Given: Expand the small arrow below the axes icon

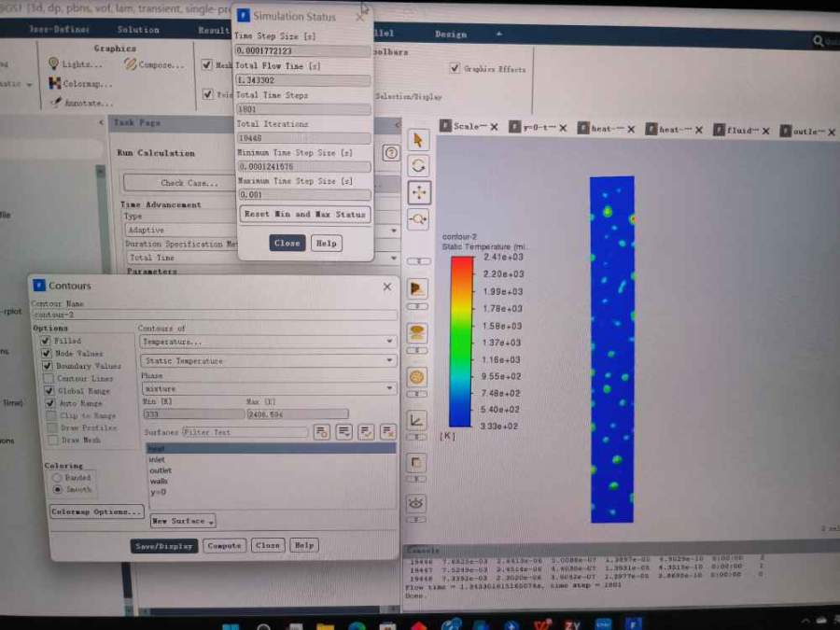Looking at the screenshot, I should pyautogui.click(x=416, y=437).
